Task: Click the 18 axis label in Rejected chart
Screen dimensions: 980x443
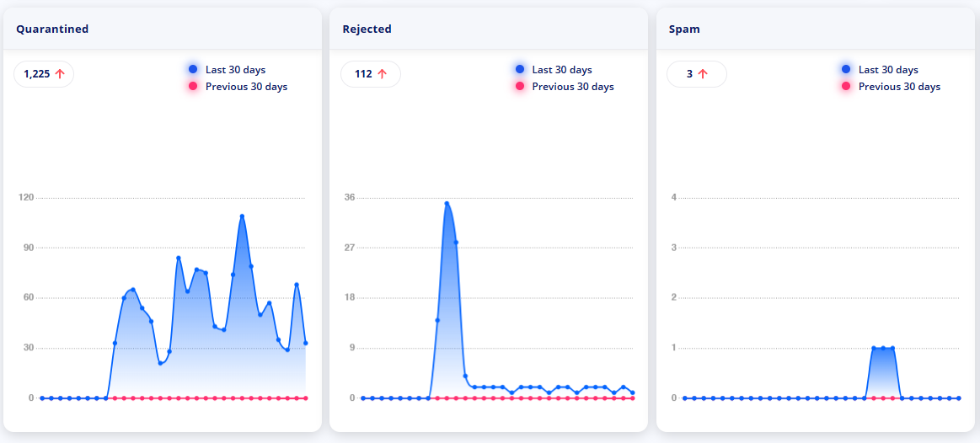Action: tap(350, 297)
